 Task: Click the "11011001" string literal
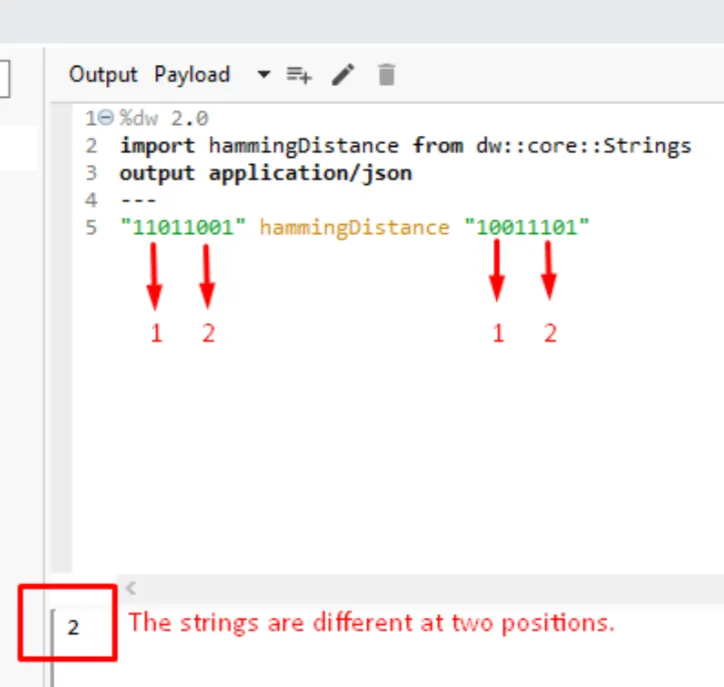pos(183,227)
